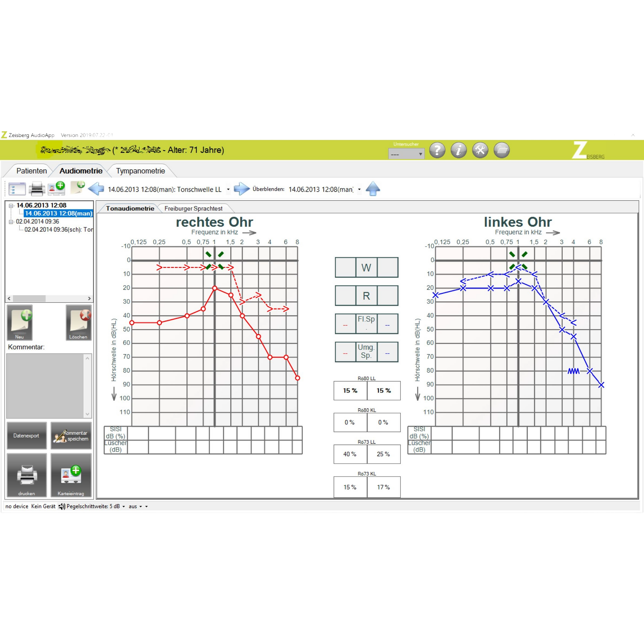The width and height of the screenshot is (644, 644).
Task: Click the cell right of the W button
Action: click(388, 267)
